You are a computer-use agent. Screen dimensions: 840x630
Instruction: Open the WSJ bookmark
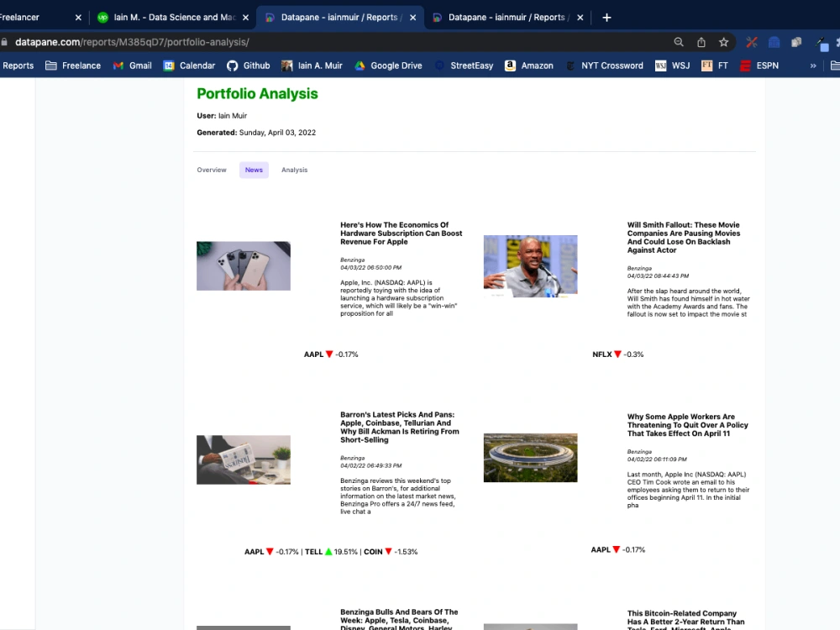pyautogui.click(x=672, y=66)
